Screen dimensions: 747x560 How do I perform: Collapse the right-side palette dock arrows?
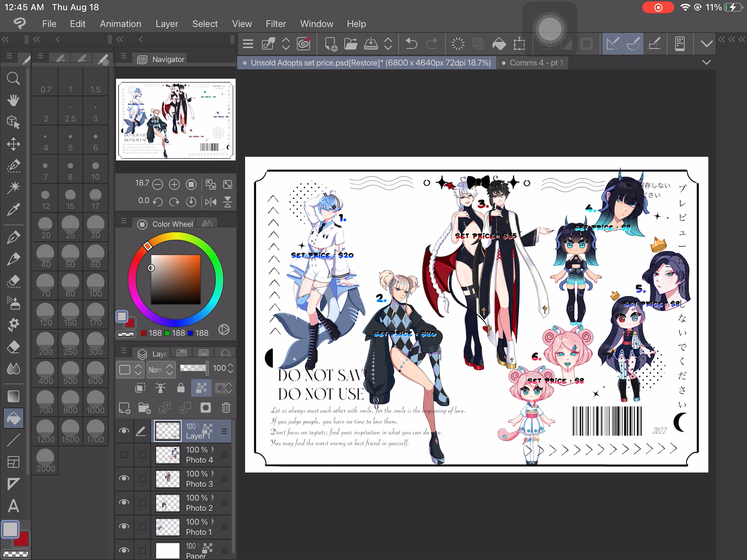pos(732,39)
